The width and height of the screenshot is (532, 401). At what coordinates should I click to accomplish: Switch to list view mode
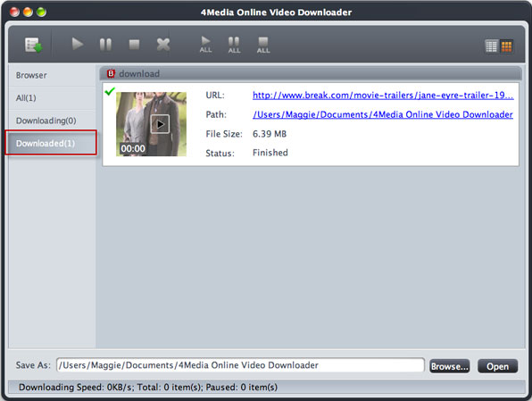[x=491, y=46]
